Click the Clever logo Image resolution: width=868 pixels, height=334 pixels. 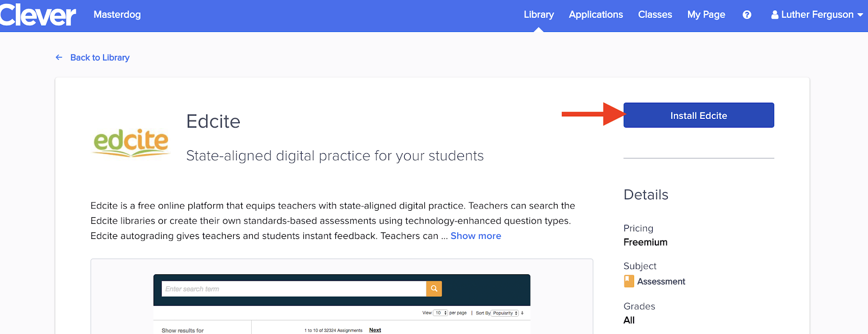(x=38, y=15)
